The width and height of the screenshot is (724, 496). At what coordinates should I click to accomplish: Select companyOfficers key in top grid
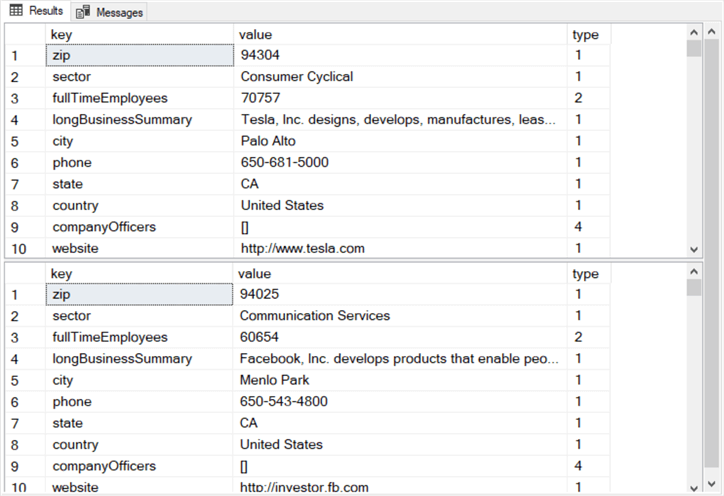point(140,227)
